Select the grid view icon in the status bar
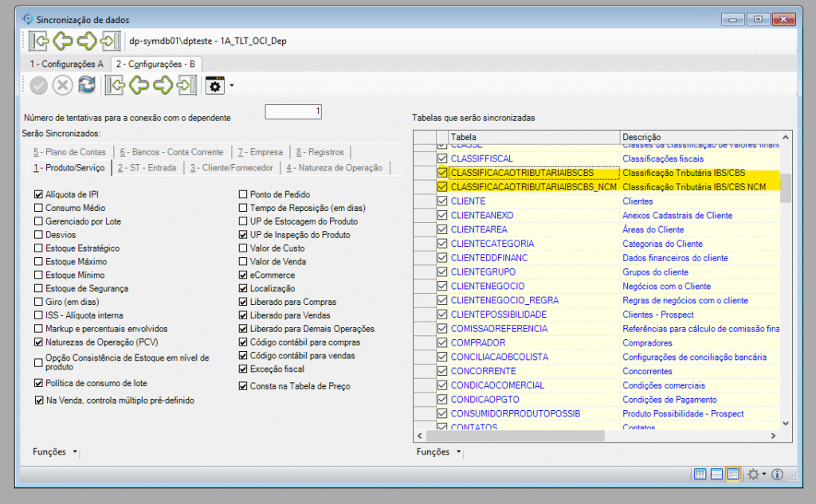Viewport: 816px width, 504px height. pos(700,475)
